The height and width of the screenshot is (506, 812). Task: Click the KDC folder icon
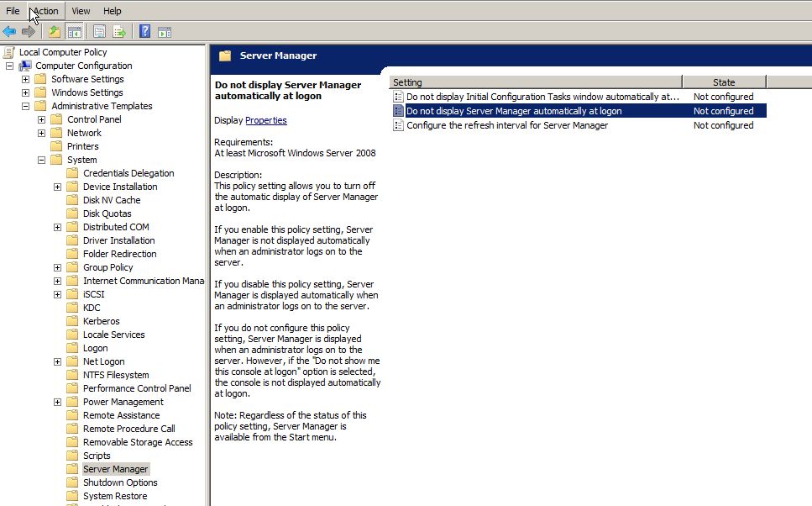72,308
